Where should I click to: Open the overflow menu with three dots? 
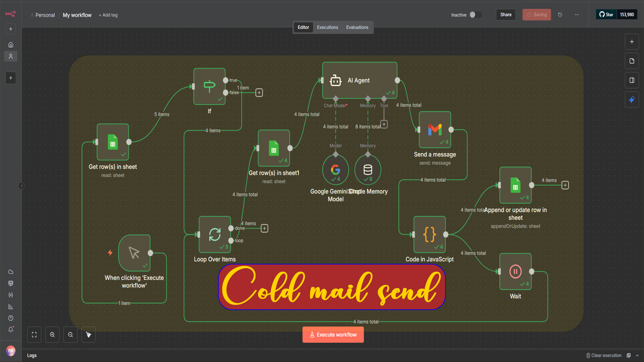tap(577, 15)
